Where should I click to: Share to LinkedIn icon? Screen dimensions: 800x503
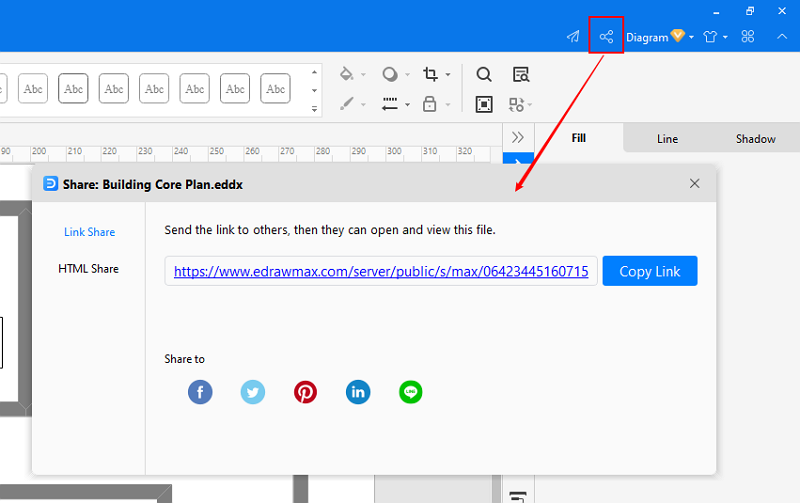(x=358, y=392)
